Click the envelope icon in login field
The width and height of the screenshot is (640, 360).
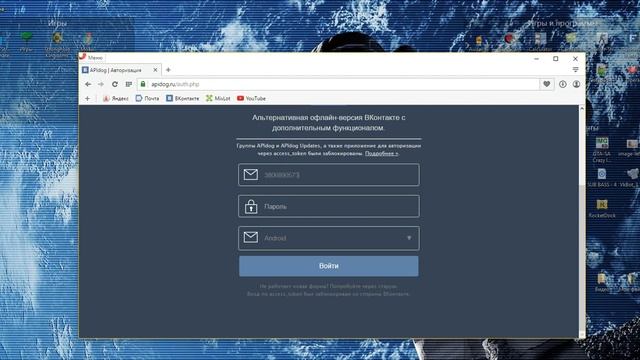tap(251, 175)
